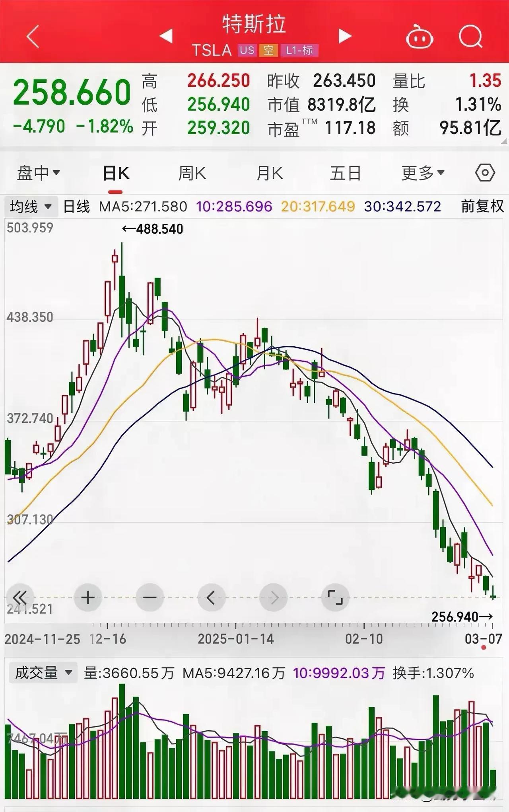Select the 周K tab

[x=192, y=174]
